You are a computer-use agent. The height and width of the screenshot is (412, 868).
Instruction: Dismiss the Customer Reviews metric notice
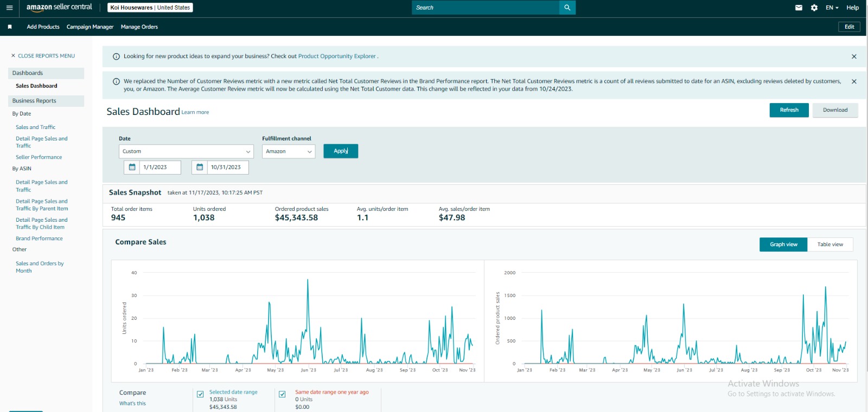point(854,81)
